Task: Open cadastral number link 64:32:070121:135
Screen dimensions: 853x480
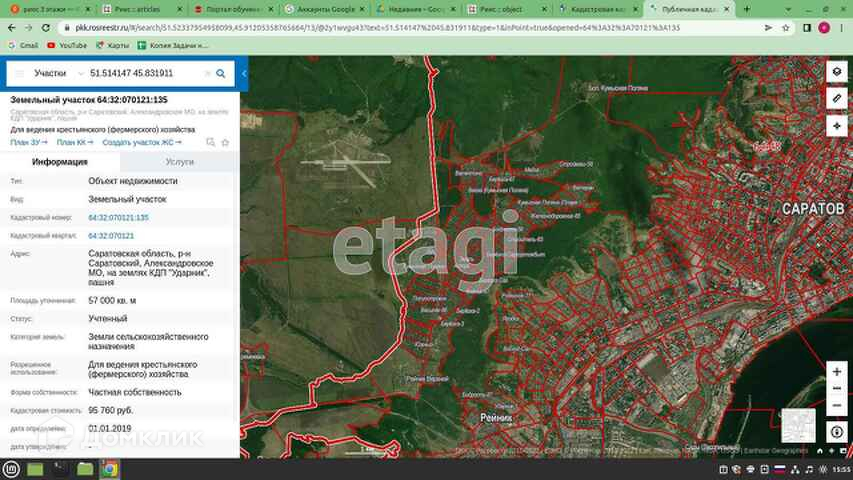Action: (x=118, y=217)
